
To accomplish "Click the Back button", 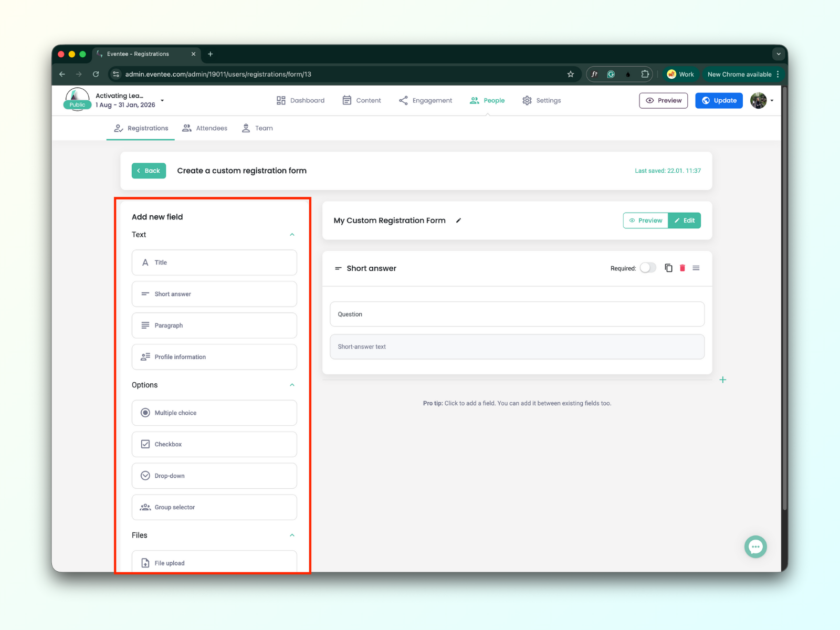I will (149, 171).
